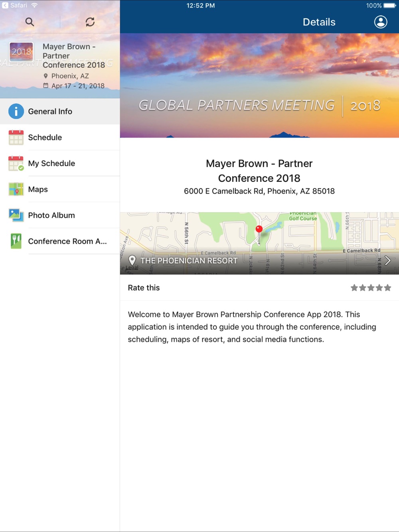
Task: Tap the Details header title
Action: (319, 22)
